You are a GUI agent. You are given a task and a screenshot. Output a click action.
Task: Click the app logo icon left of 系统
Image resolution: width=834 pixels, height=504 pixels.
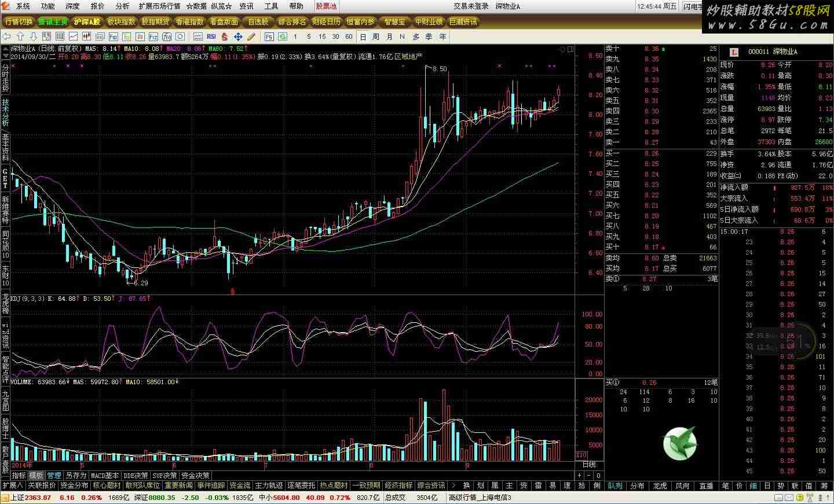pos(6,6)
